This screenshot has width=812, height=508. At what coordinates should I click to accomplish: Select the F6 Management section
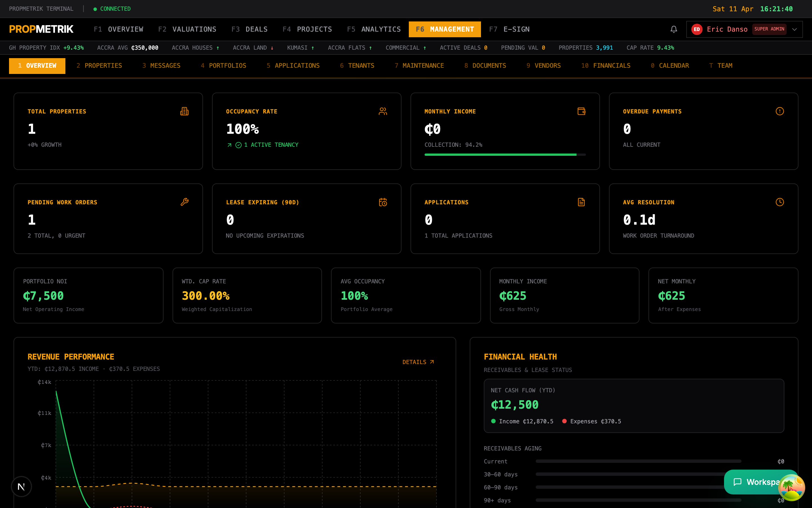(x=445, y=29)
